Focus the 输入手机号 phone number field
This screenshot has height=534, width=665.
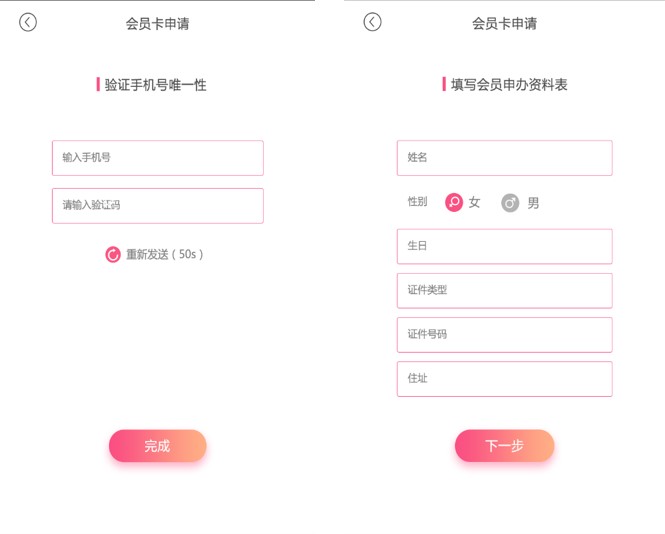click(158, 158)
